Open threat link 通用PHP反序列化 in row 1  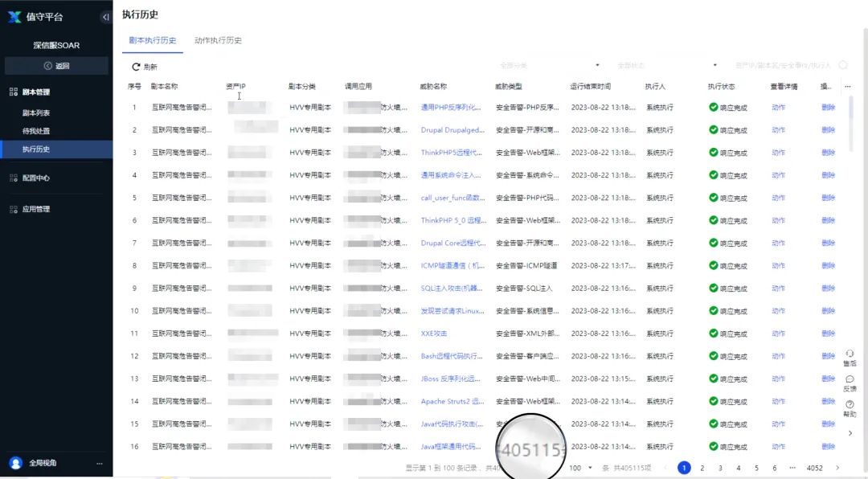451,108
